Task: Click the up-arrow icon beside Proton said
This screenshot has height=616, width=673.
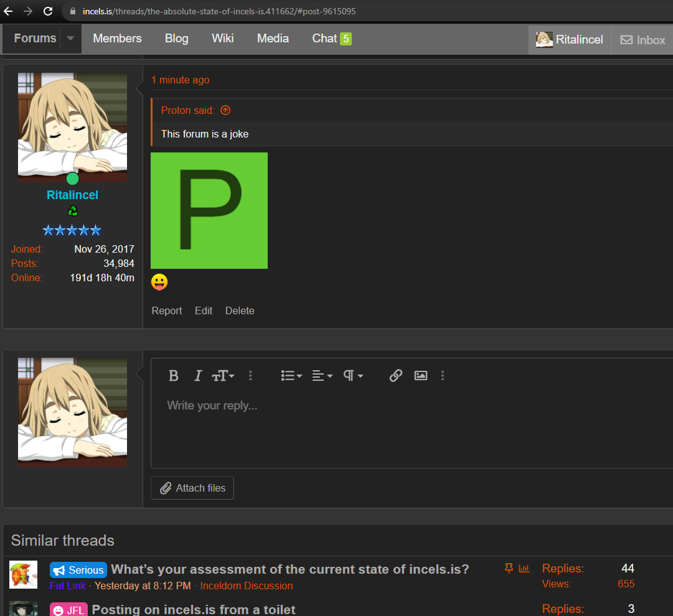Action: click(225, 110)
